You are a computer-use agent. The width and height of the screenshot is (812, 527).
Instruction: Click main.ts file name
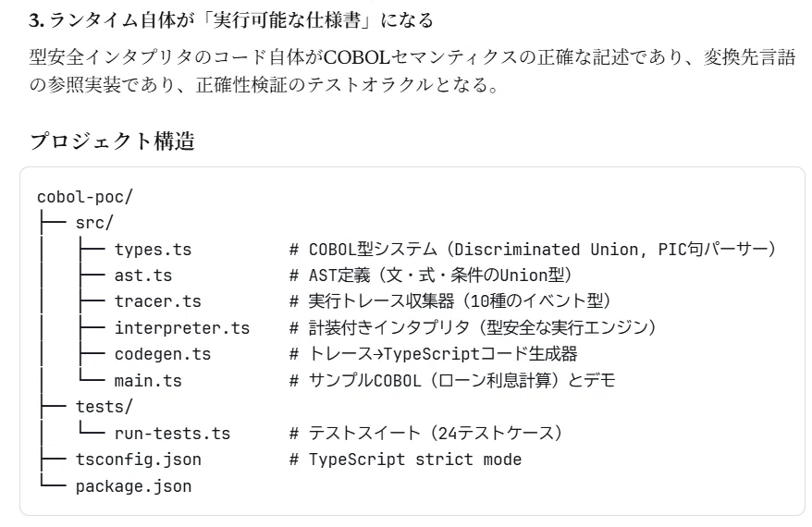pyautogui.click(x=148, y=381)
